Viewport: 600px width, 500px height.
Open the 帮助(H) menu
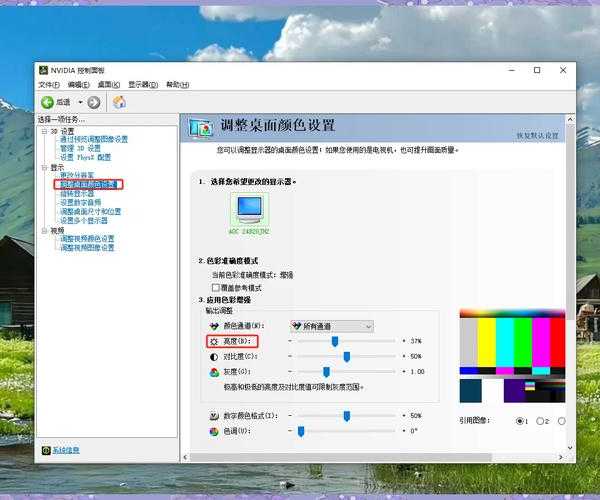pos(176,85)
